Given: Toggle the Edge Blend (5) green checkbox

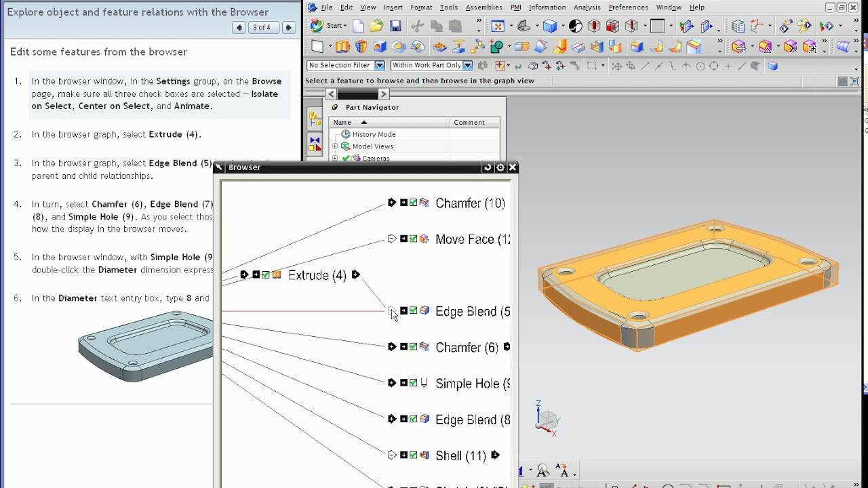Looking at the screenshot, I should tap(414, 310).
